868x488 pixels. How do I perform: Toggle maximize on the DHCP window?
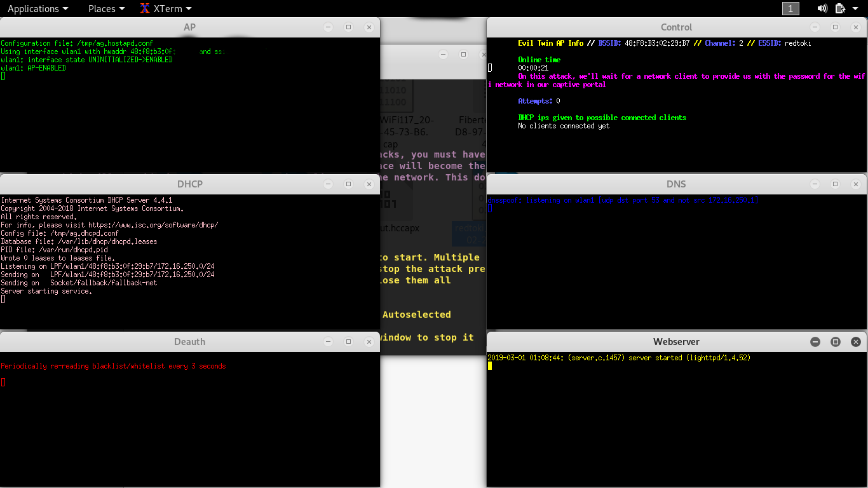[348, 184]
